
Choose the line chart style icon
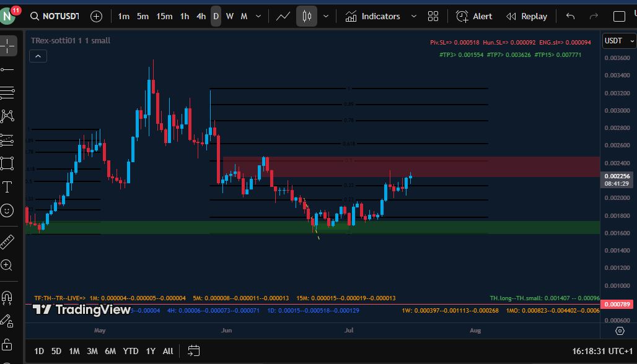pos(283,16)
